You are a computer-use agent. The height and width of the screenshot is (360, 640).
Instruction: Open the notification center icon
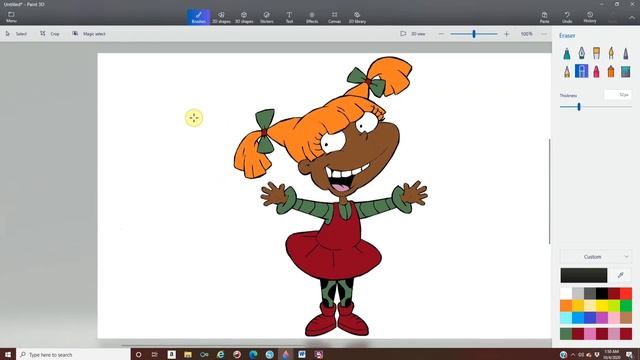tap(629, 354)
